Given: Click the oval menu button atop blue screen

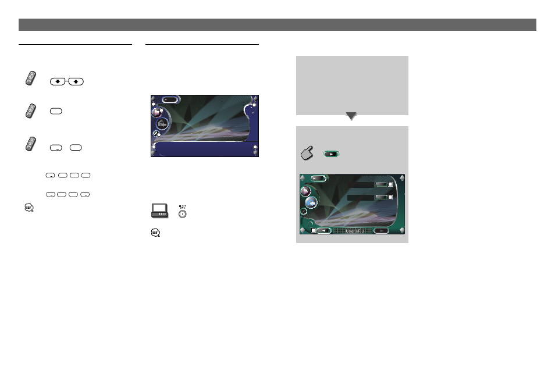Looking at the screenshot, I should [x=169, y=100].
